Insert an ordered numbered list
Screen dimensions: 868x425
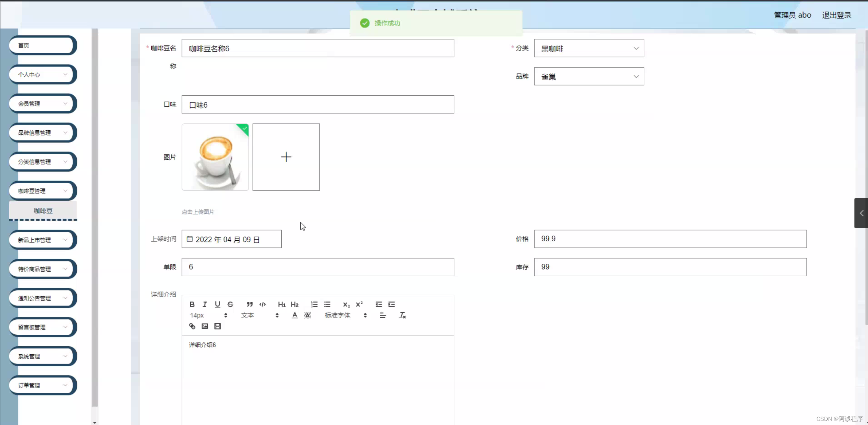314,304
